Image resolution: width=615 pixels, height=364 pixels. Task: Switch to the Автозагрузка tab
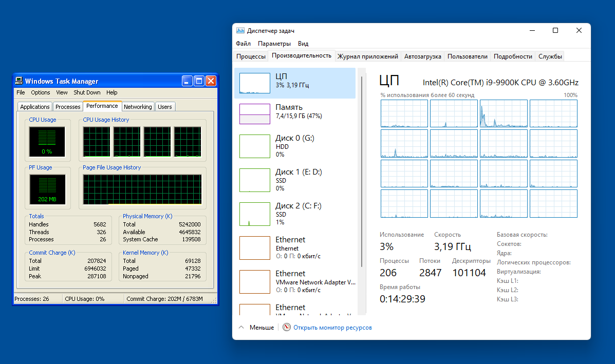(x=422, y=56)
